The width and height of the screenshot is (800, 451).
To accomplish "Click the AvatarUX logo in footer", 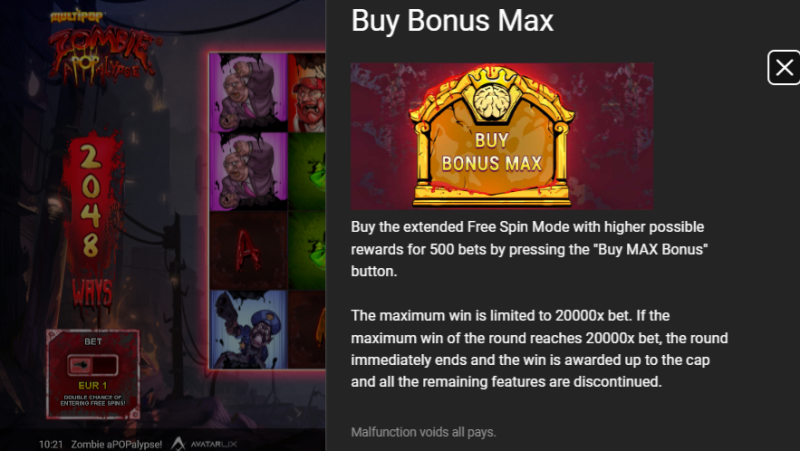I will (204, 444).
